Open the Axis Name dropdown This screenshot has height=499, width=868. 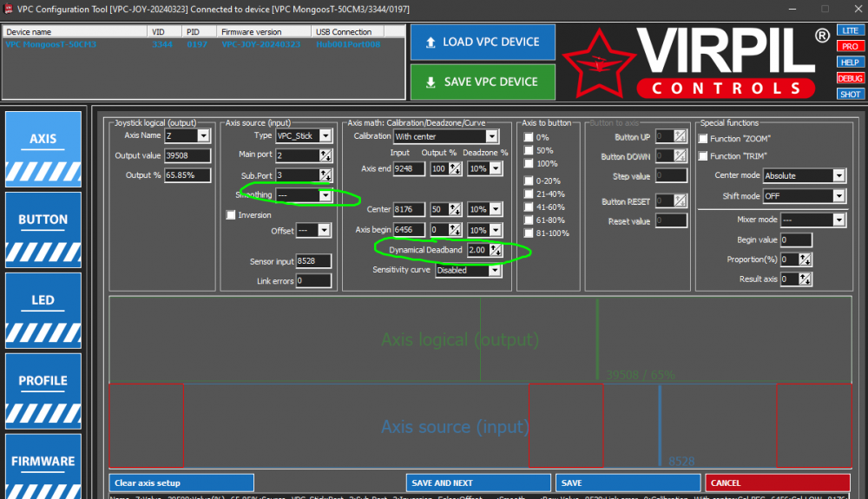203,135
